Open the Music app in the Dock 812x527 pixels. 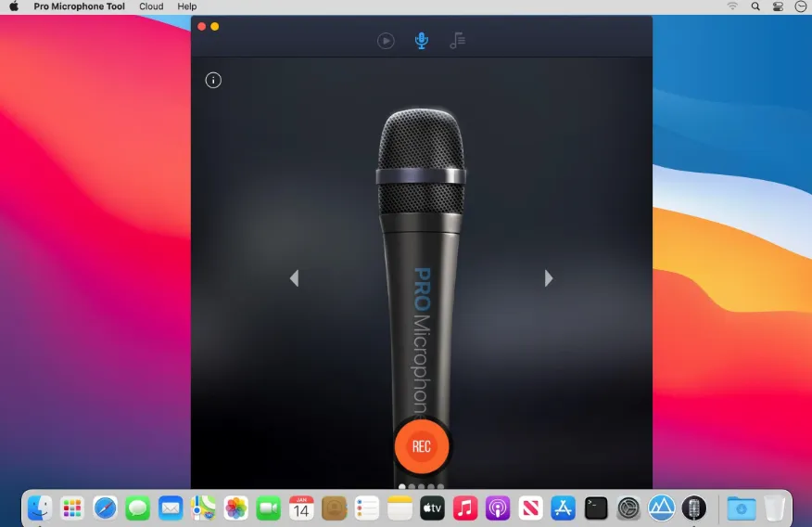tap(465, 508)
